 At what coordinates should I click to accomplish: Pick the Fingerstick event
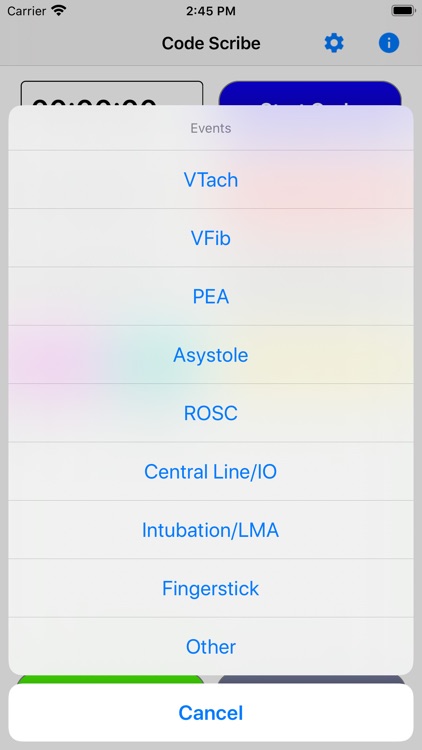click(211, 588)
